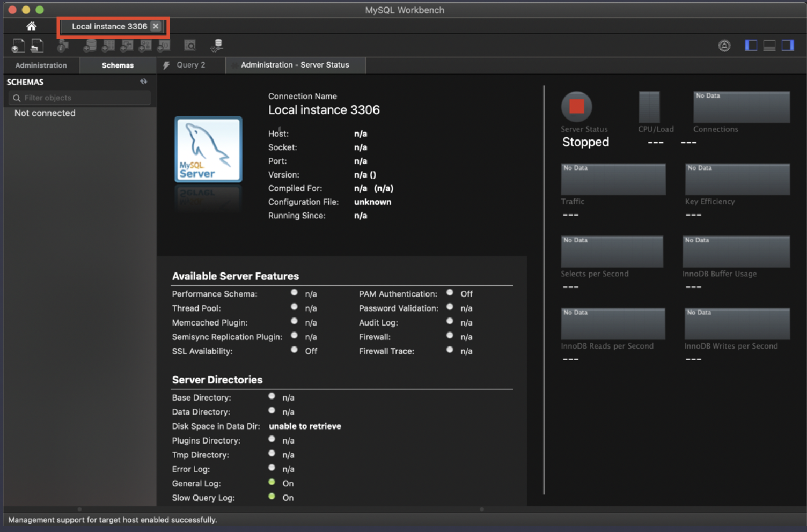Open an SQL script file icon
Screen dimensions: 807x532
37,46
